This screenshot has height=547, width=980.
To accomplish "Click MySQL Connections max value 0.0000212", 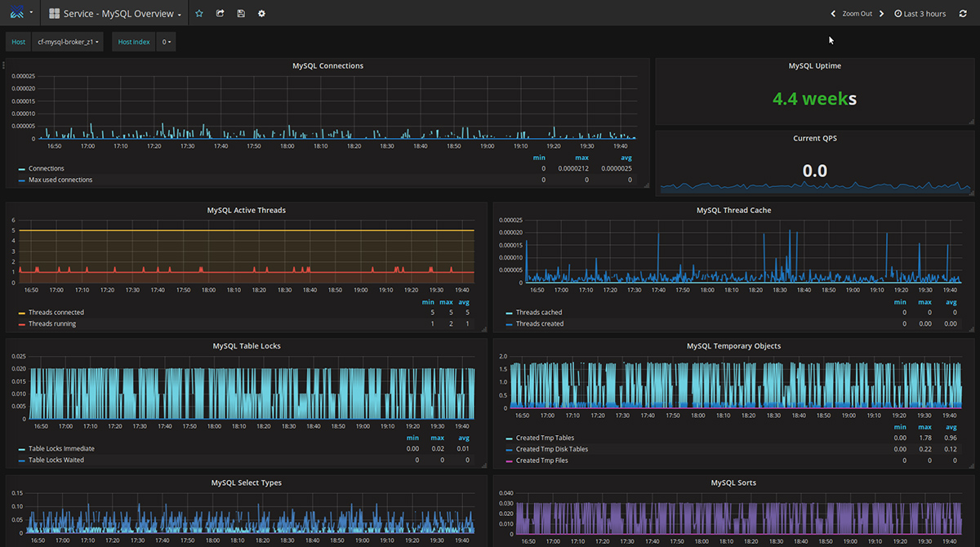I will click(573, 168).
